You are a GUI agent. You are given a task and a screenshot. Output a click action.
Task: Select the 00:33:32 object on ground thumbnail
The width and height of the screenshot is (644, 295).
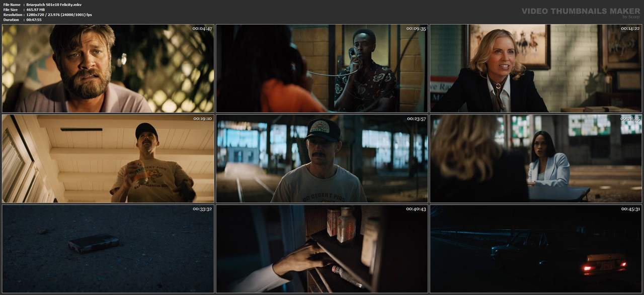(108, 248)
